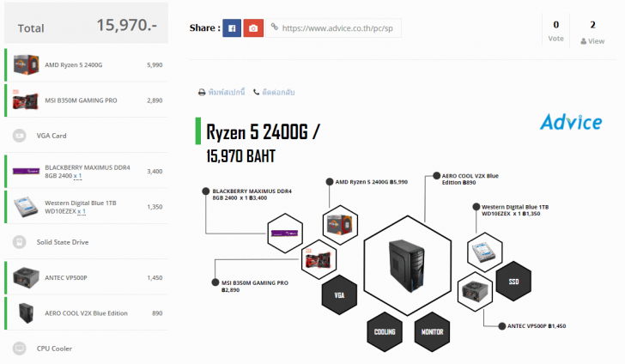Viewport: 625px width, 364px height.
Task: Click the VGA Card placeholder icon
Action: (19, 136)
